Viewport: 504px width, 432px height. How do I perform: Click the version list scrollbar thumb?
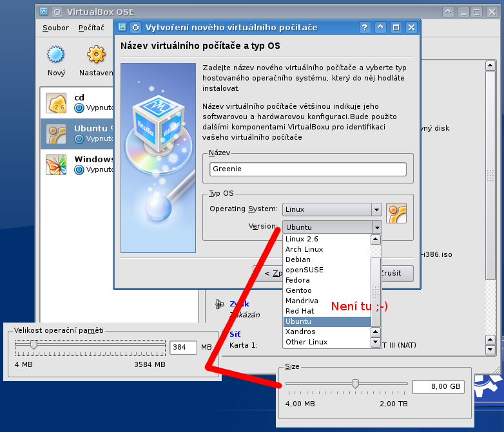tap(376, 292)
